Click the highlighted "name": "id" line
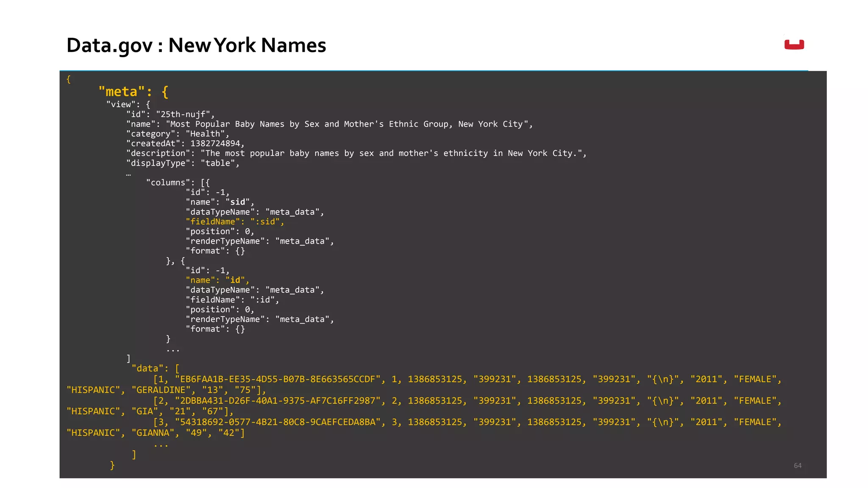Screen dimensions: 868x488 click(217, 280)
